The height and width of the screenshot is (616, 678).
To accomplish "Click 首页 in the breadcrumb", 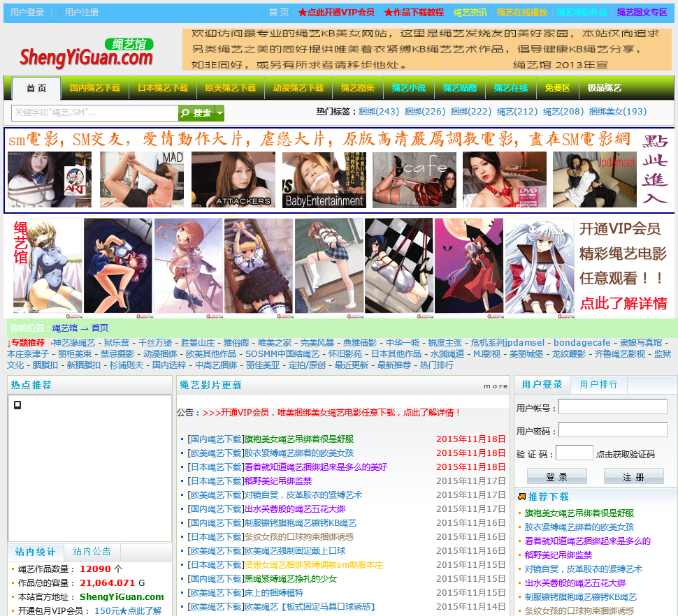I will coord(100,328).
